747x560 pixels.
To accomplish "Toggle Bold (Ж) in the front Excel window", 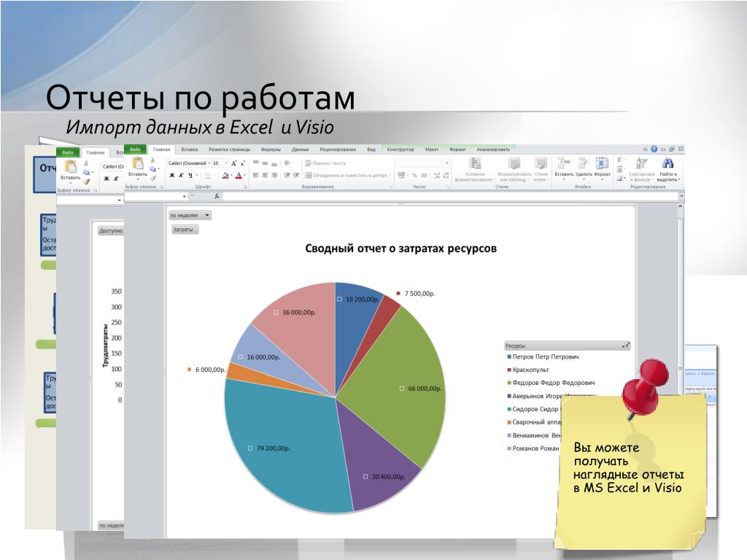I will (172, 175).
